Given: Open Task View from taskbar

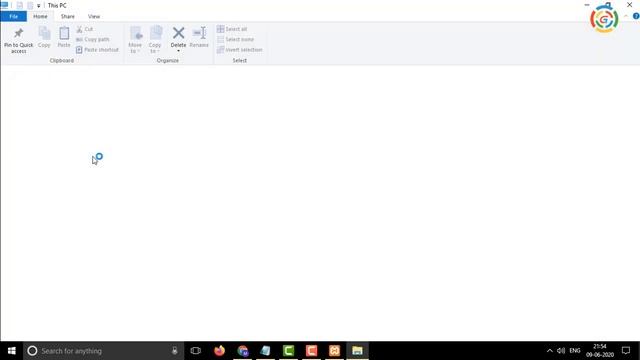Looking at the screenshot, I should [x=196, y=351].
